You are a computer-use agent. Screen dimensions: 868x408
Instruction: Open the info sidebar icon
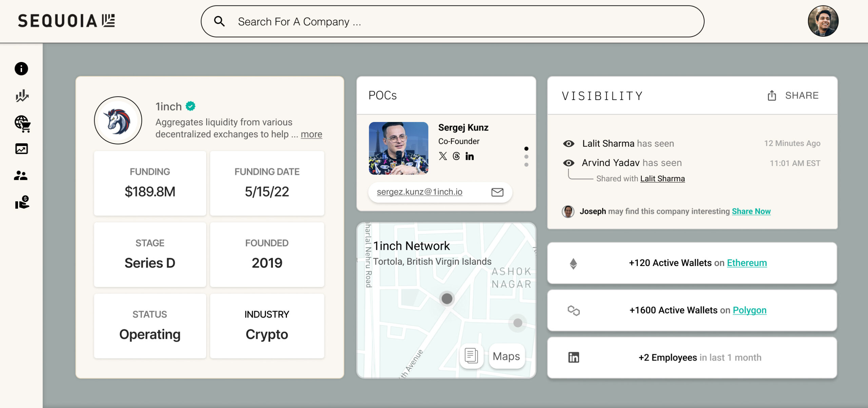(x=21, y=69)
